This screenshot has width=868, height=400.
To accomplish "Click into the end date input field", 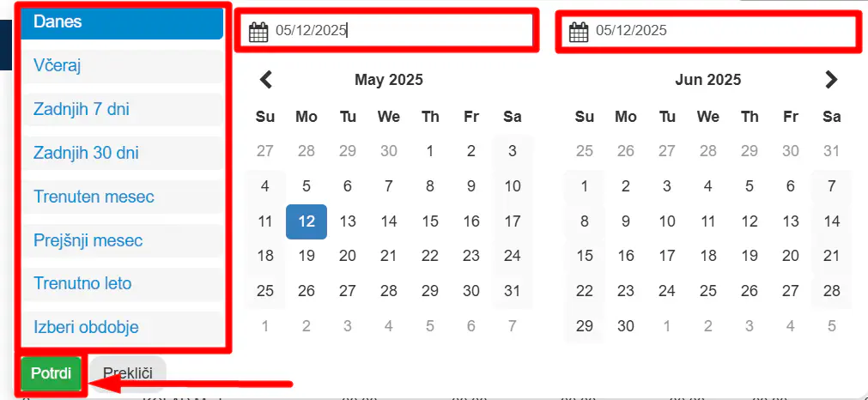I will (708, 30).
